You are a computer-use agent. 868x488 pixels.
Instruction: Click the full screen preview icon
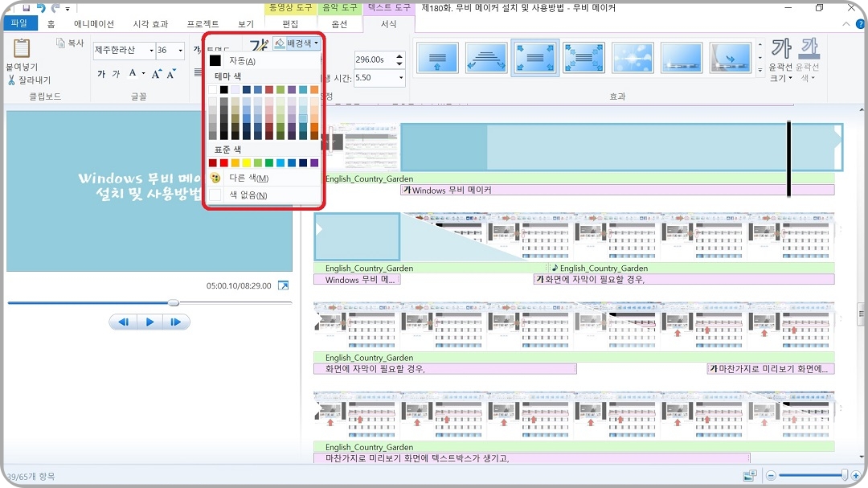coord(283,285)
